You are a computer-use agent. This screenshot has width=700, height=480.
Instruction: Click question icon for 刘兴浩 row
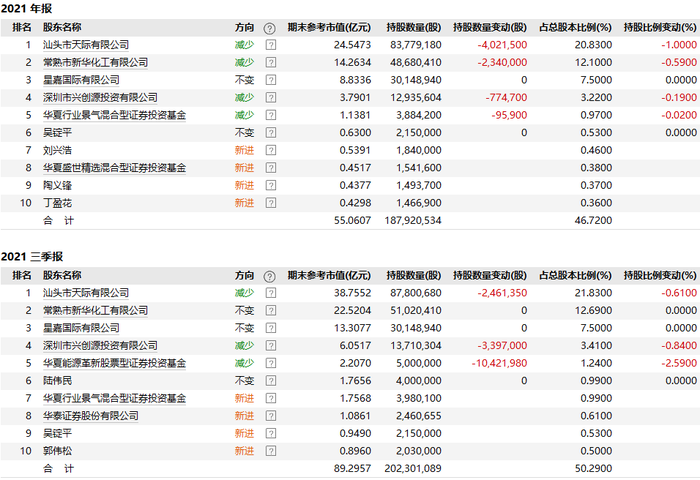tap(271, 150)
